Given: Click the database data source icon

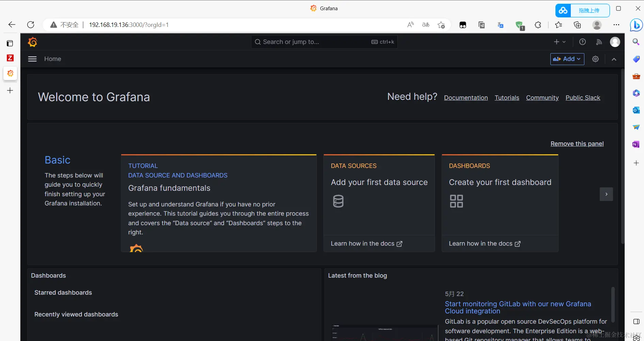Looking at the screenshot, I should tap(338, 201).
